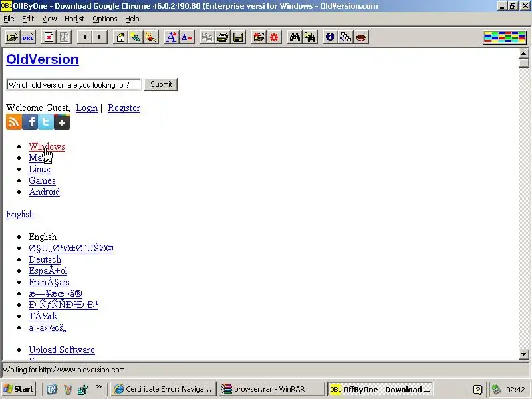The image size is (532, 399).
Task: Open the Android category link
Action: coord(44,192)
